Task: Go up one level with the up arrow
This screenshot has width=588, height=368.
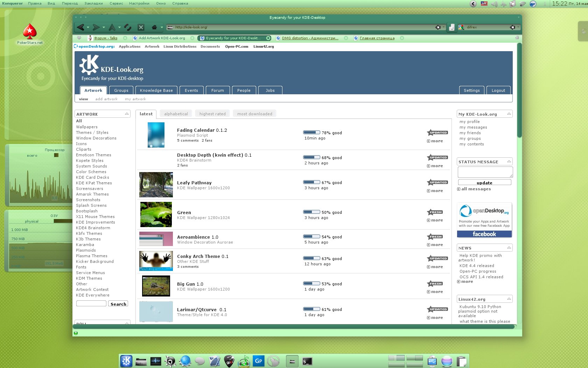Action: pos(112,27)
